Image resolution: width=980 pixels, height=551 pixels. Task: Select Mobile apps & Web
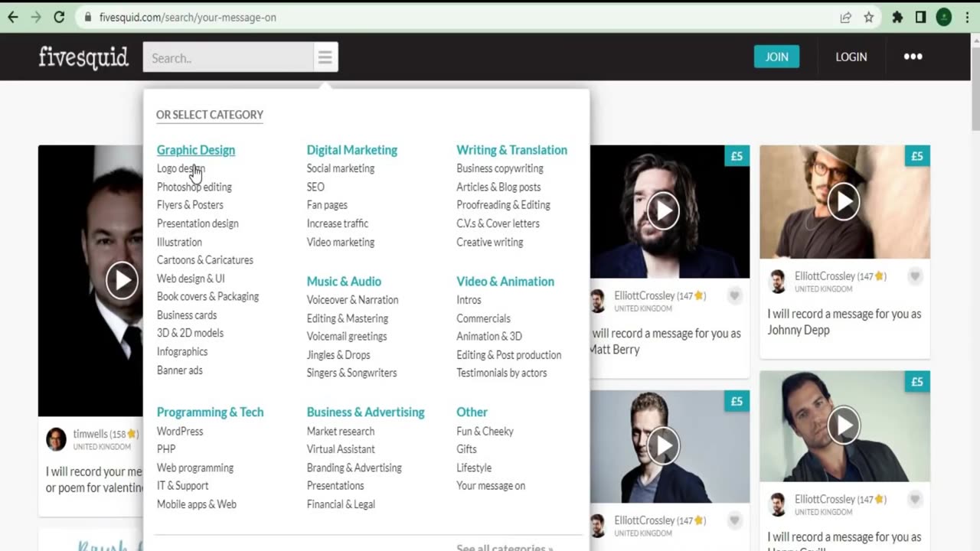click(197, 504)
